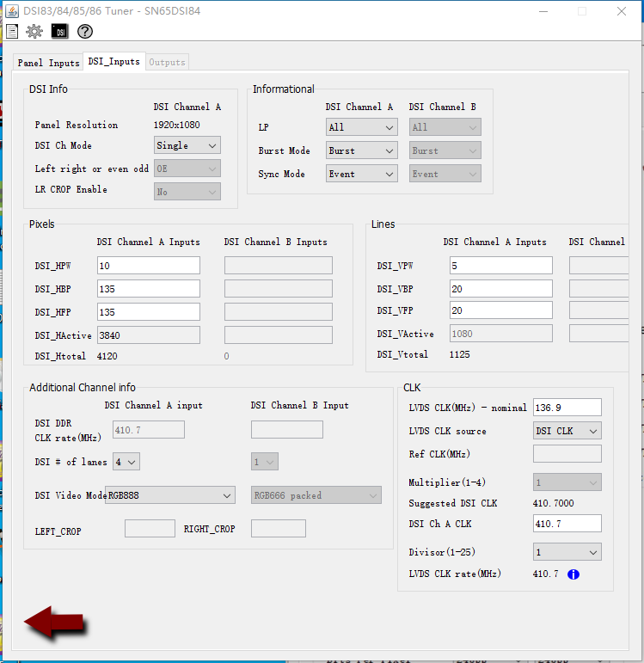Click the DSI_HBP Channel A input field
This screenshot has height=663, width=644.
(149, 289)
